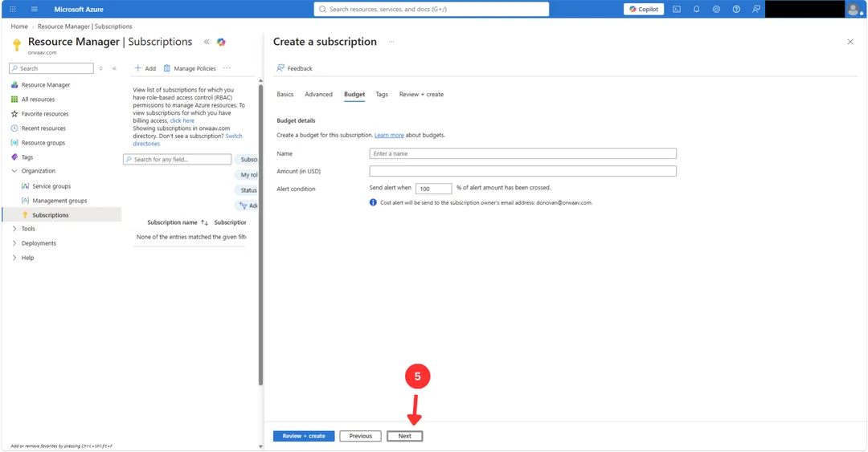The width and height of the screenshot is (868, 452).
Task: Open the notifications bell icon
Action: coord(696,9)
